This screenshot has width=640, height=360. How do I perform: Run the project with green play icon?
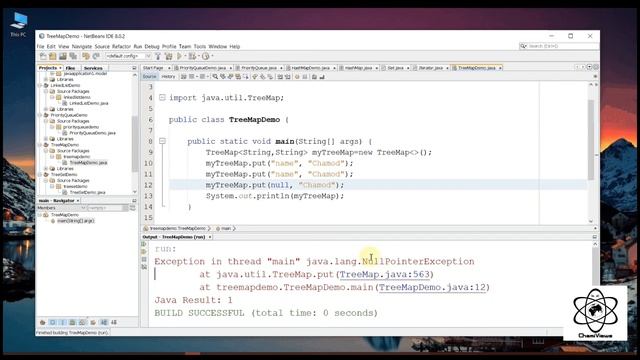(179, 56)
